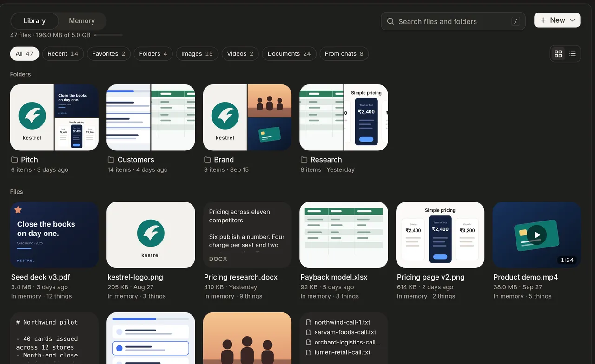595x364 pixels.
Task: Switch to the Library tab
Action: [34, 21]
